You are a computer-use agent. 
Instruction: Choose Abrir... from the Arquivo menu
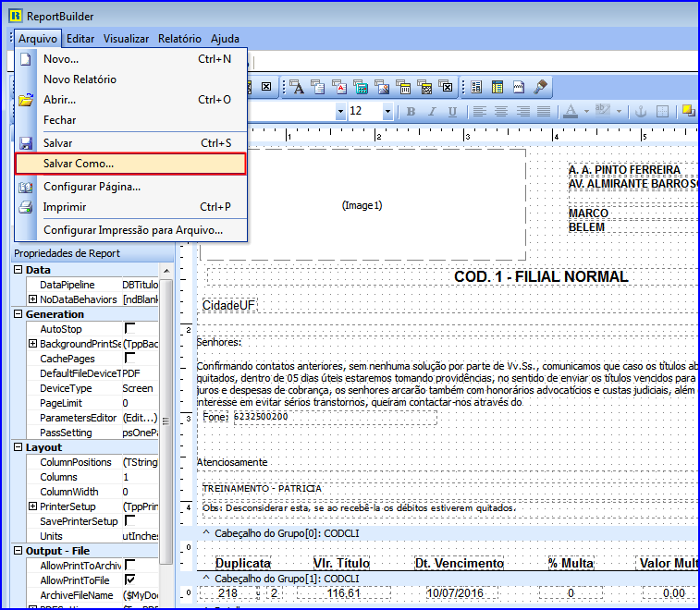(130, 100)
